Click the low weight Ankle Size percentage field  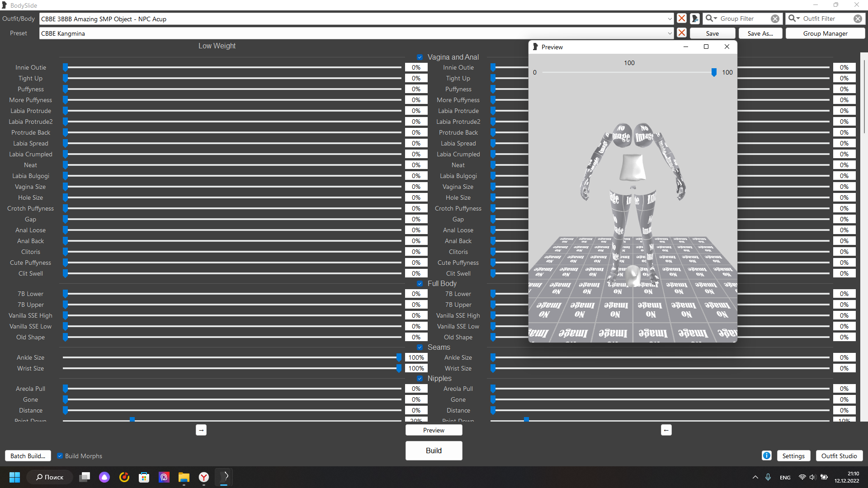(416, 357)
